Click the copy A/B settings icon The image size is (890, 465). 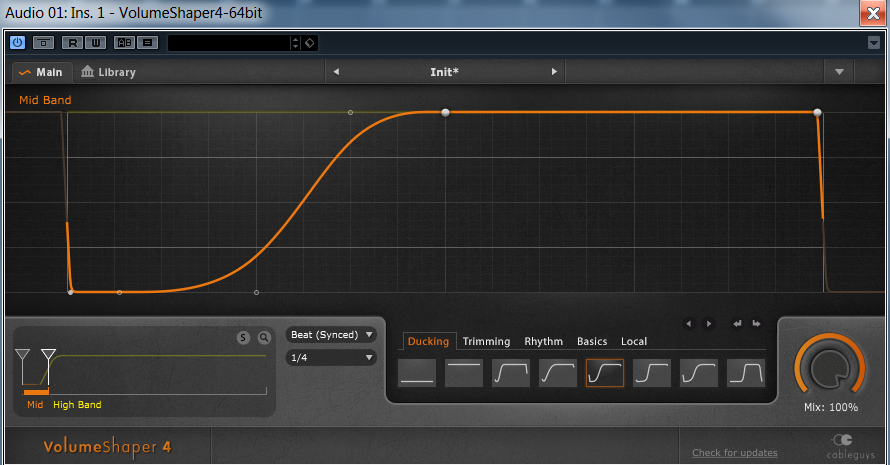[x=148, y=43]
